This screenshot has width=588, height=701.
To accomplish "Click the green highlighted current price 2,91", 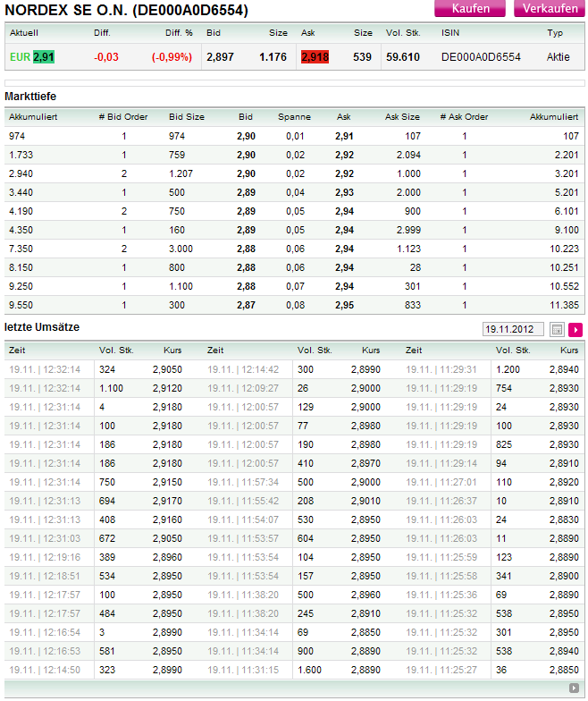I will (44, 57).
